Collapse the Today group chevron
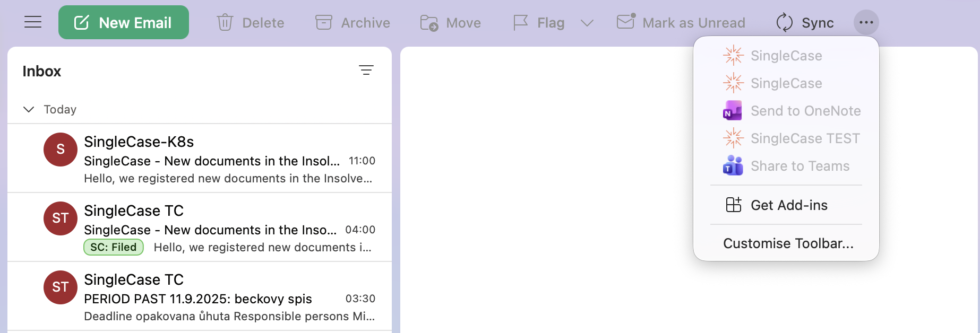Viewport: 980px width, 333px height. click(29, 109)
